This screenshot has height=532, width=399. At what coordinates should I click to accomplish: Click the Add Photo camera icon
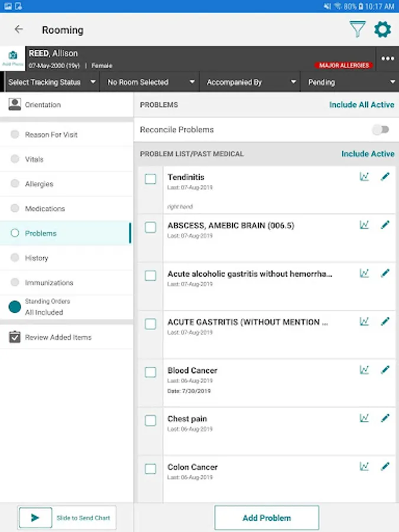click(12, 59)
